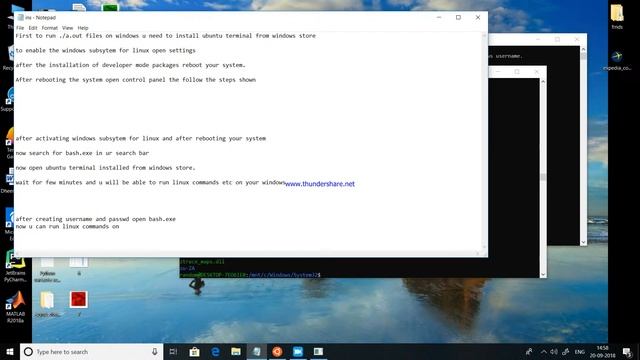Open the Action Center notifications icon
640x360 pixels.
627,351
